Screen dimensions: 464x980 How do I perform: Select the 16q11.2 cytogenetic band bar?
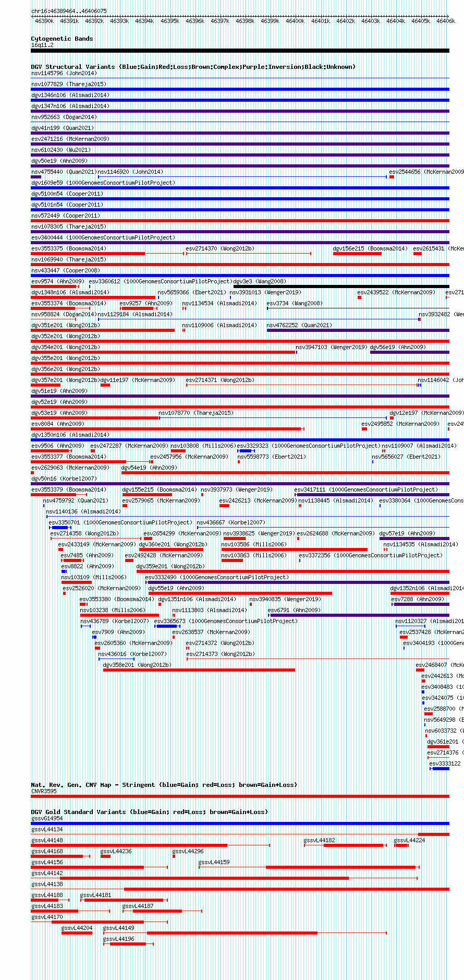pyautogui.click(x=240, y=51)
